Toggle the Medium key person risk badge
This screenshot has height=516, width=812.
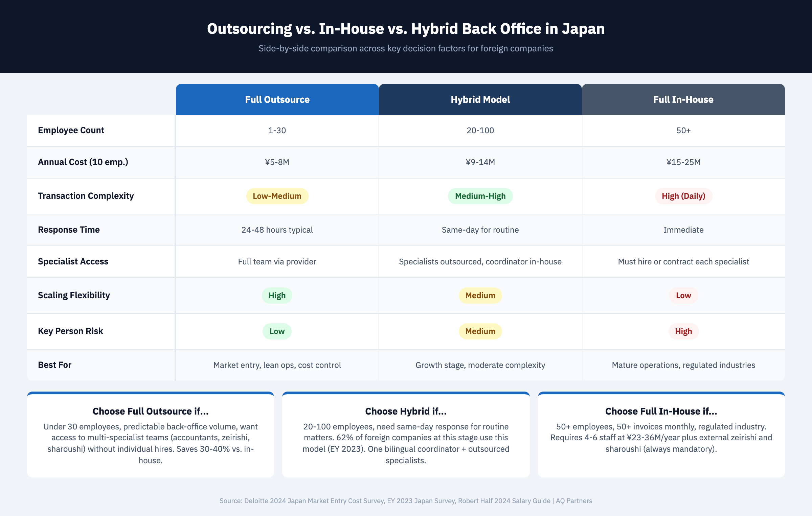tap(480, 331)
